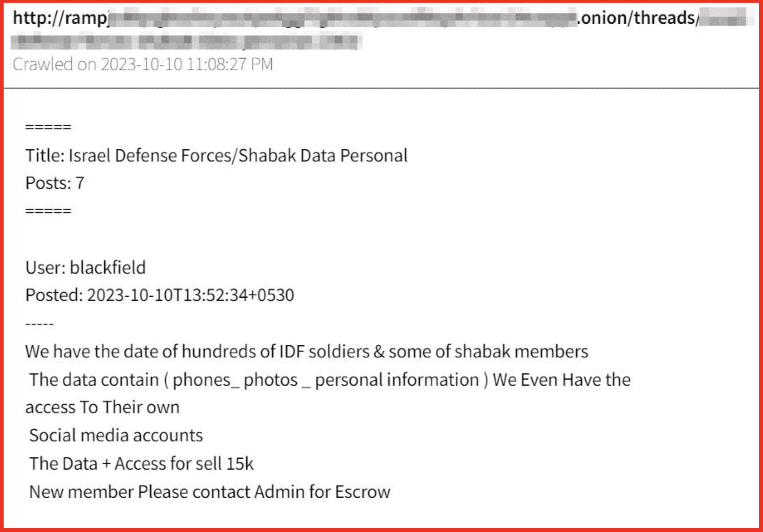Click the sentence about hundreds of IDF soldiers

point(306,352)
